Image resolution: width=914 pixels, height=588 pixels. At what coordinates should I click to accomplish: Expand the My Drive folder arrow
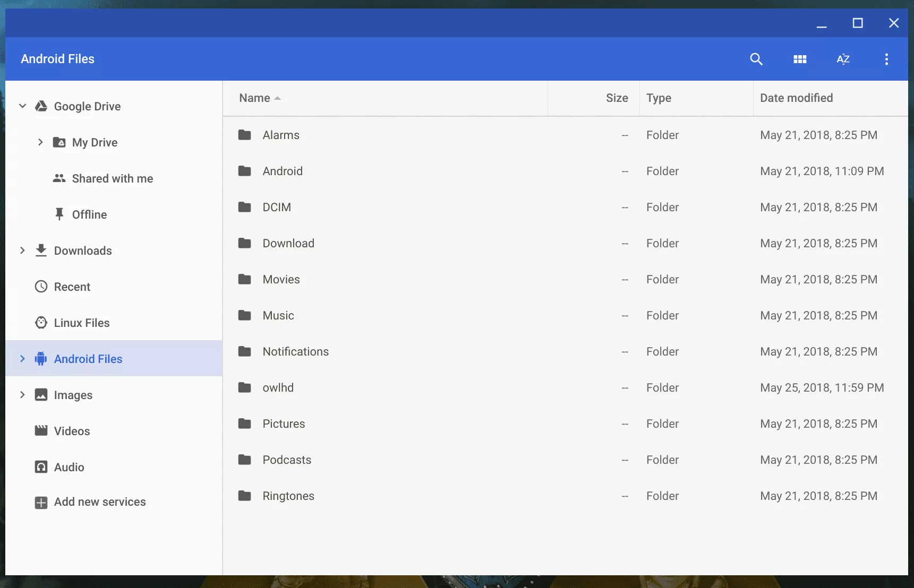(40, 142)
